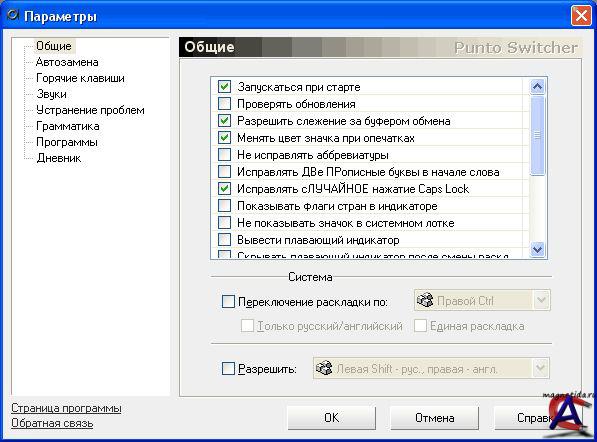Screen dimensions: 597x442
Task: Enable Исправлять ДВе ПРописные буквы checkbox
Action: (x=224, y=172)
